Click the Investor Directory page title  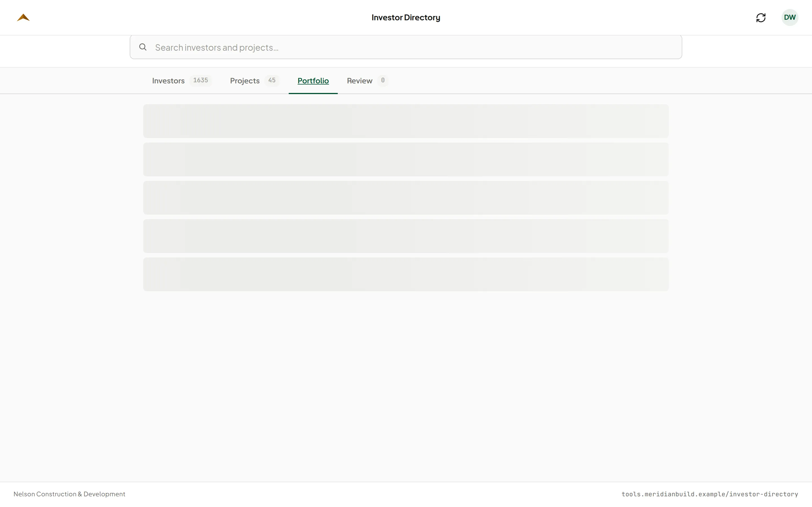point(406,17)
